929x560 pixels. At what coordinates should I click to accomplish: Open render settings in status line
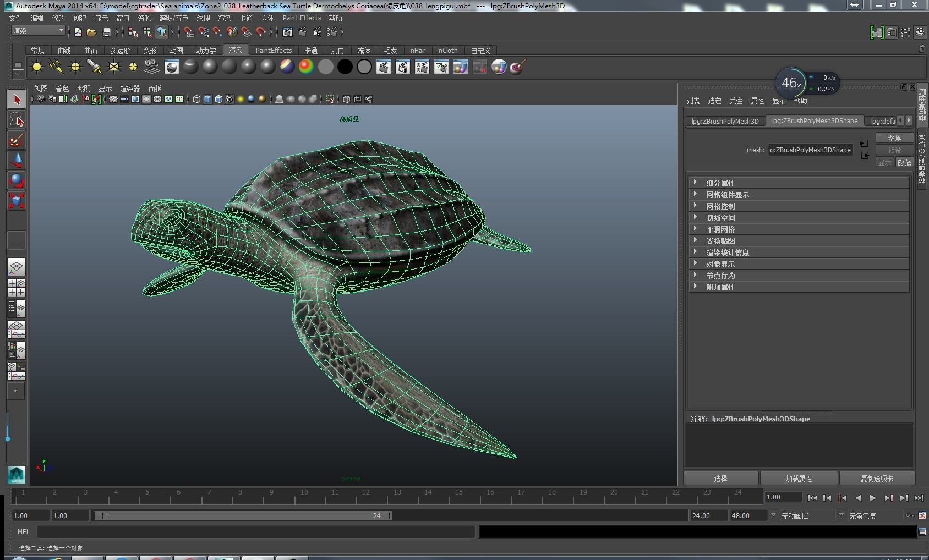pyautogui.click(x=331, y=32)
